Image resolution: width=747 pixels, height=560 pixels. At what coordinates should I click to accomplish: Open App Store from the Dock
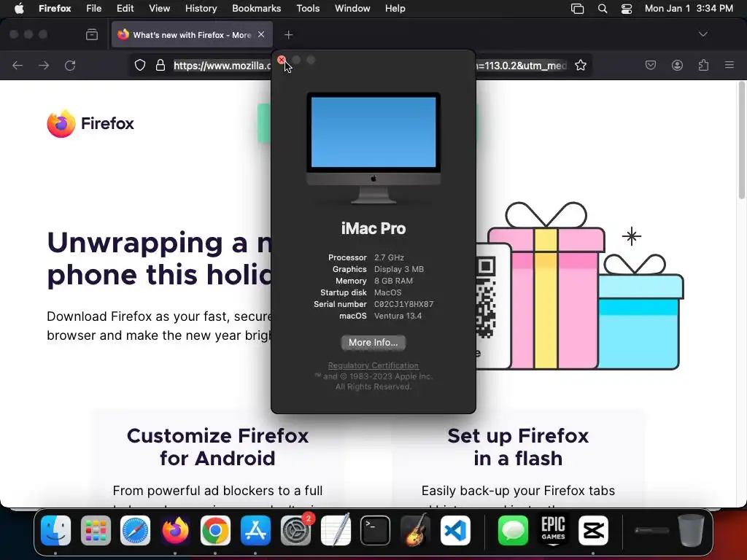tap(255, 530)
